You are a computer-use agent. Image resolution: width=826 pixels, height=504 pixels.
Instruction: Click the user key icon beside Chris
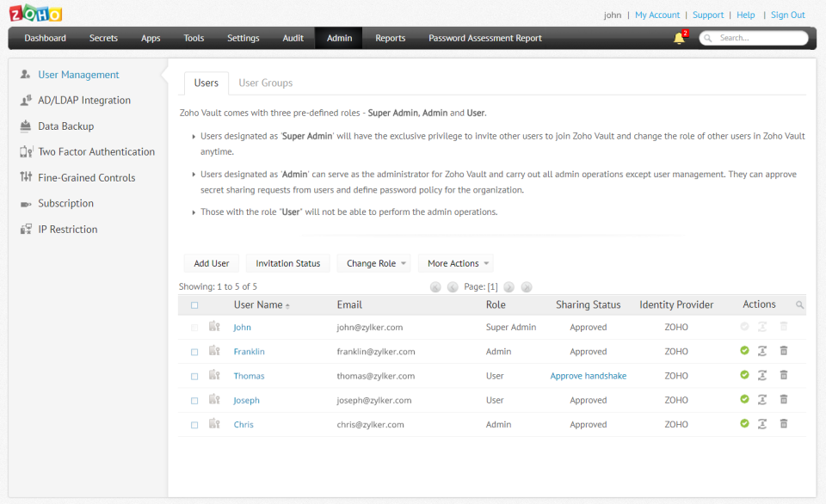pos(213,422)
